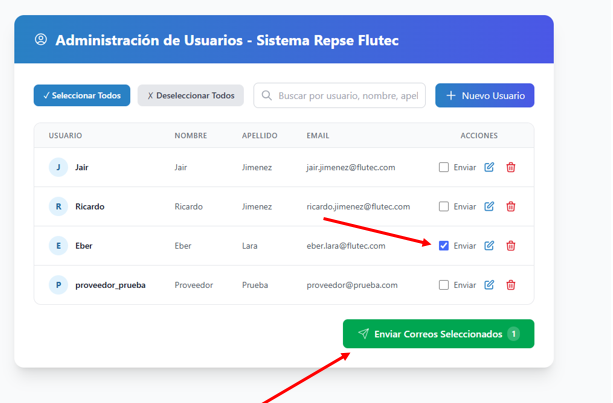The height and width of the screenshot is (403, 613).
Task: Uncheck the Enviar box for Eber
Action: coord(443,245)
